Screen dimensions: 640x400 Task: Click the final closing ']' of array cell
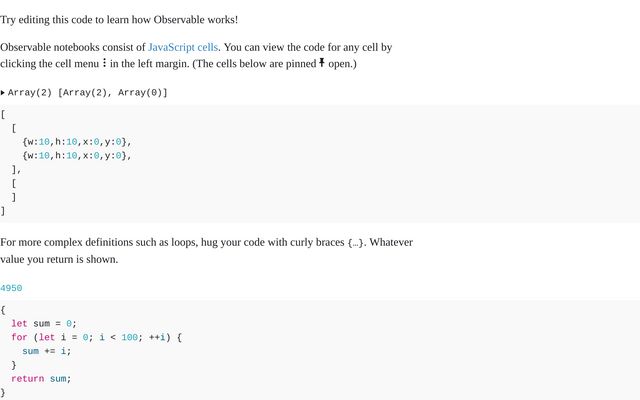[x=3, y=211]
